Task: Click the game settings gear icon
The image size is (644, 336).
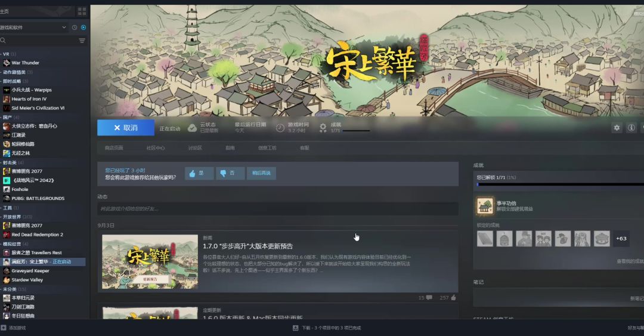Action: point(617,128)
